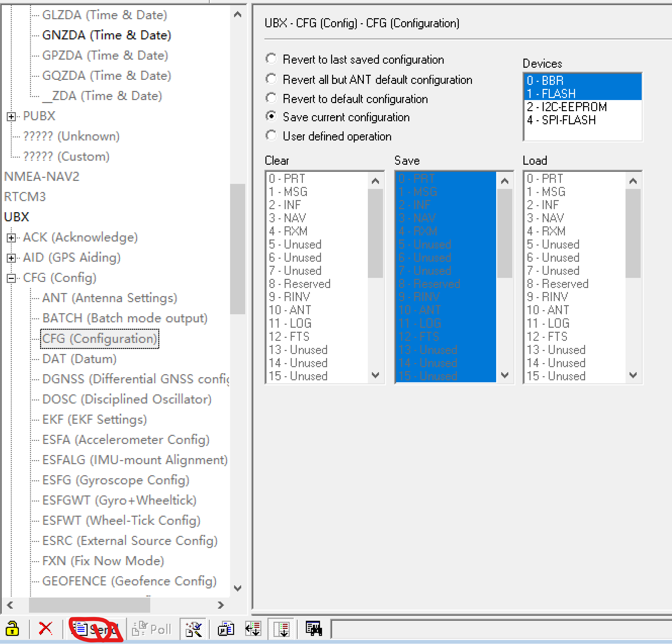
Task: Select Revert to last saved configuration
Action: pyautogui.click(x=271, y=59)
